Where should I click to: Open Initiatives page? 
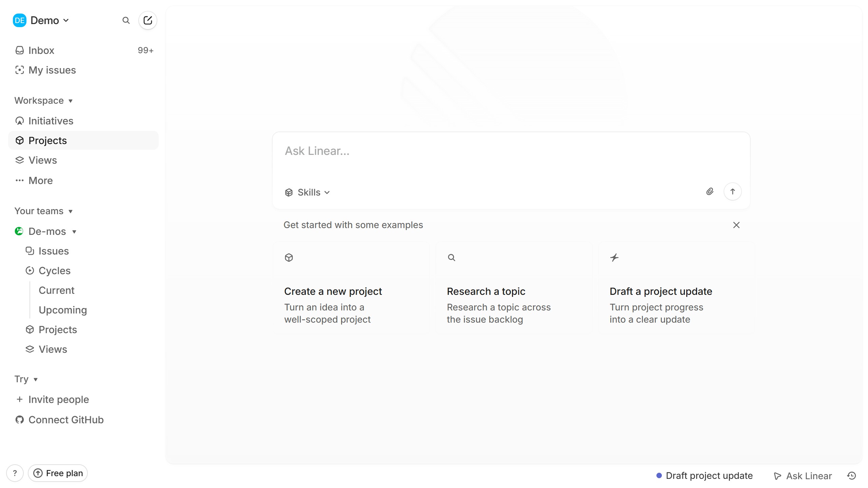pyautogui.click(x=83, y=121)
